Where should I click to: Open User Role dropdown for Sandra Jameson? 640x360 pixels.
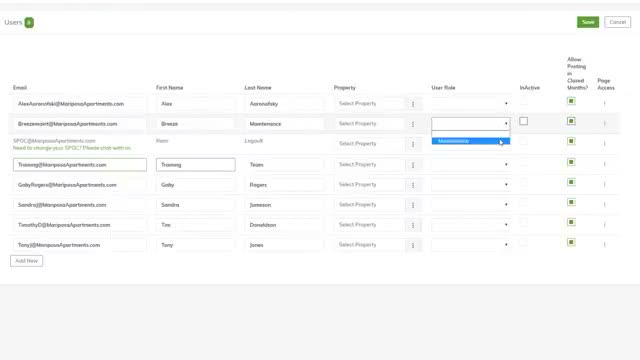pos(471,204)
